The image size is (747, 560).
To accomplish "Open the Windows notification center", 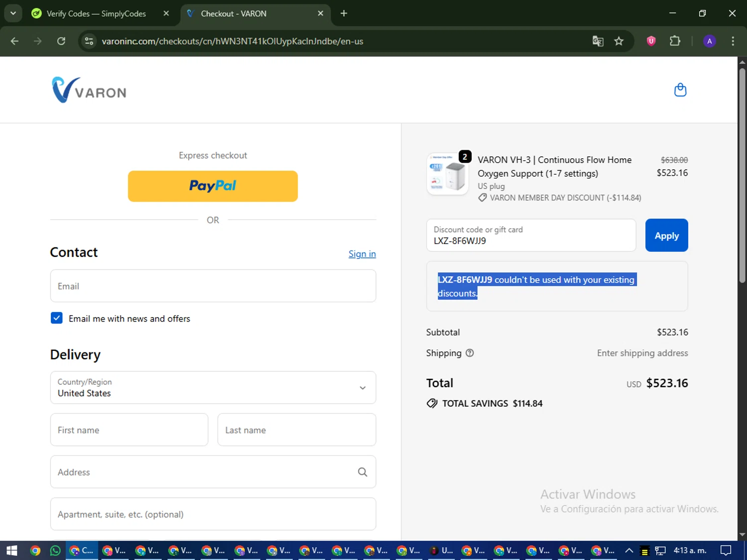I will click(726, 551).
